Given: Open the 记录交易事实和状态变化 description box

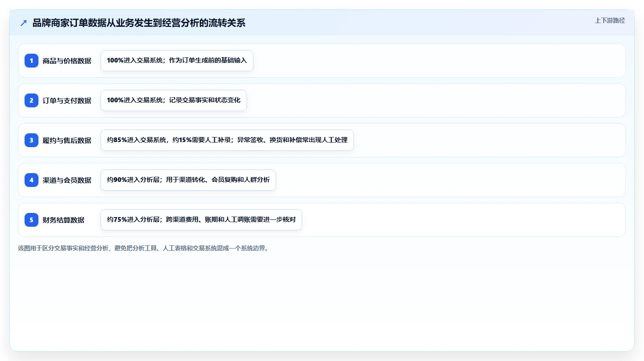Looking at the screenshot, I should (x=174, y=100).
